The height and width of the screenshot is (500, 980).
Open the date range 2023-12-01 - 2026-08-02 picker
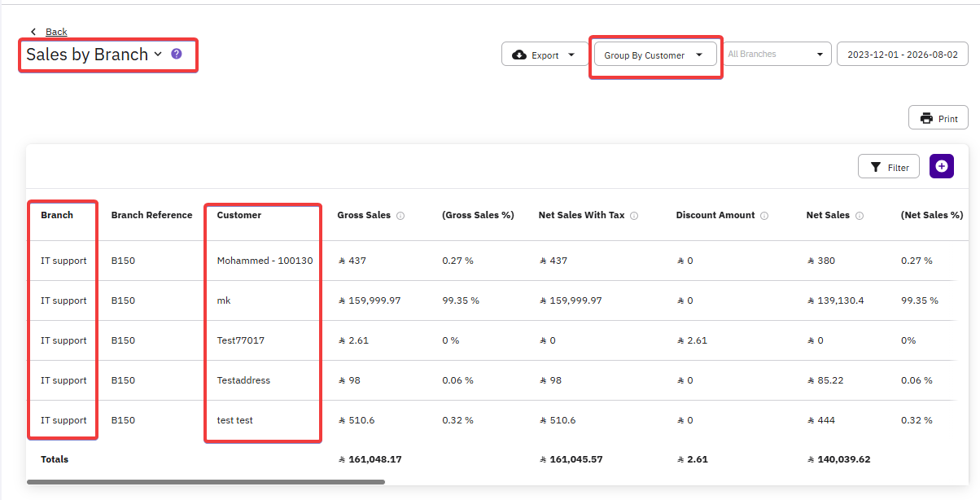[x=903, y=55]
